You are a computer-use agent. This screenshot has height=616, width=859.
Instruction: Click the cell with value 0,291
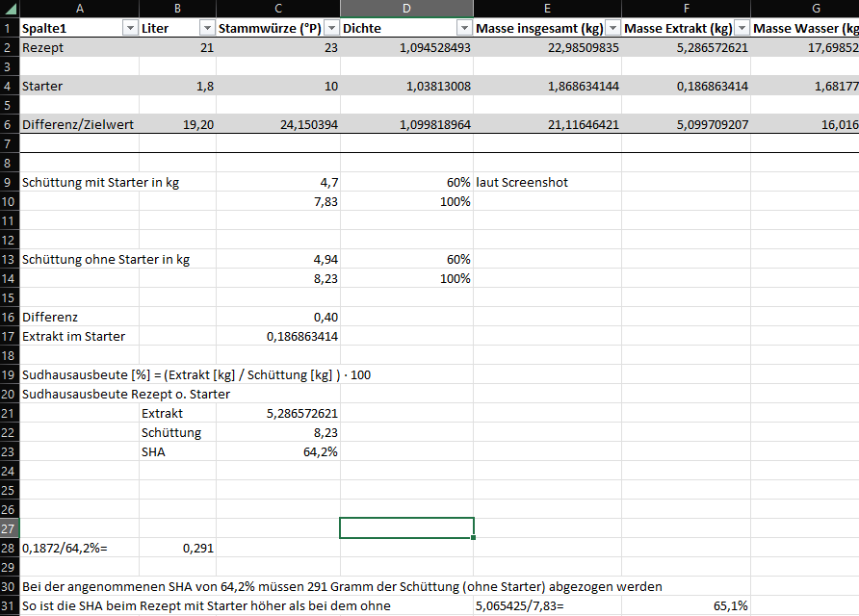tap(177, 548)
